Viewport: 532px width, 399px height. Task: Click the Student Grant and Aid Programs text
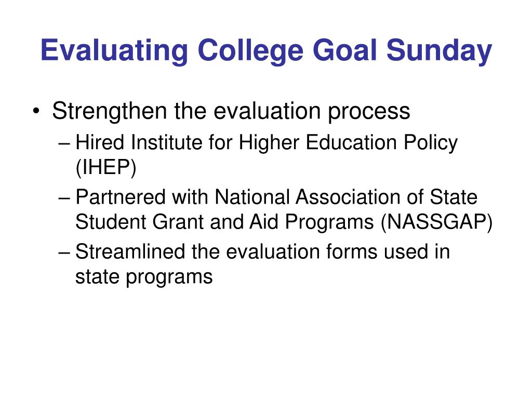[x=224, y=222]
